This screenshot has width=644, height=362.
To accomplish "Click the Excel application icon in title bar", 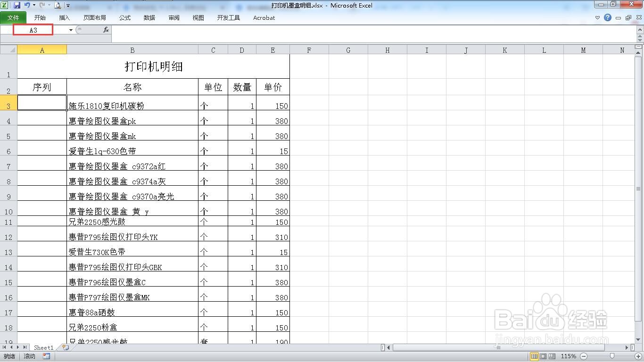I will (x=4, y=5).
